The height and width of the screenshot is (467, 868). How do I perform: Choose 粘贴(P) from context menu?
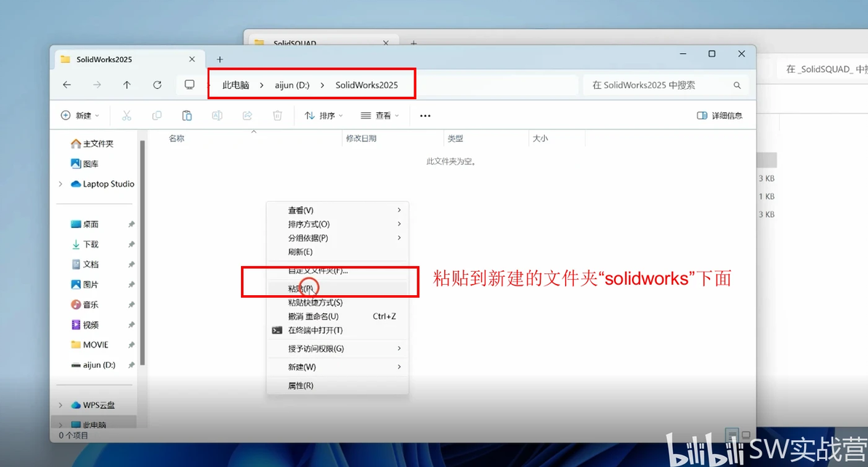pos(338,288)
